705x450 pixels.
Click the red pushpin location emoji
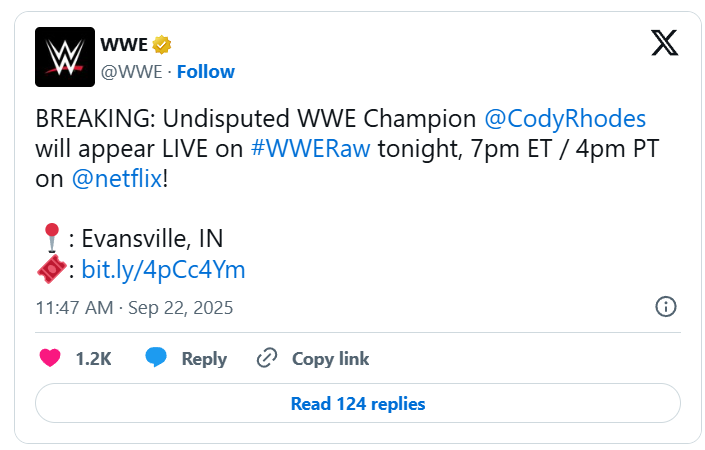click(x=52, y=240)
